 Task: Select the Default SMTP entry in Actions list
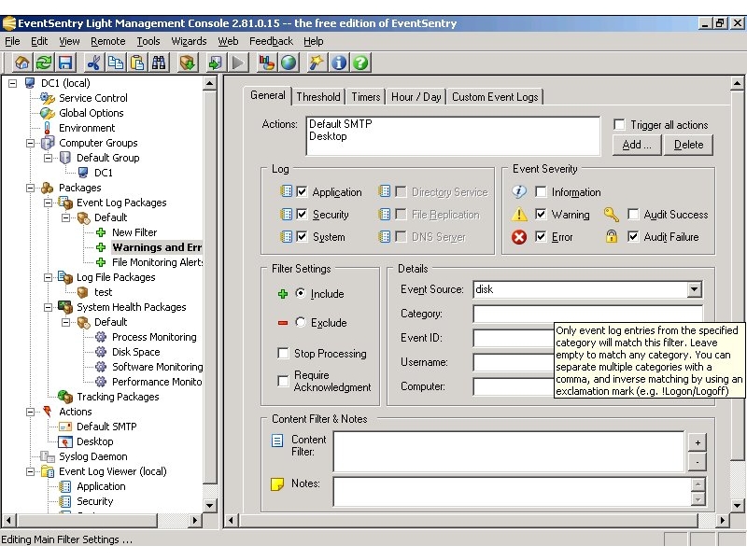[x=341, y=124]
